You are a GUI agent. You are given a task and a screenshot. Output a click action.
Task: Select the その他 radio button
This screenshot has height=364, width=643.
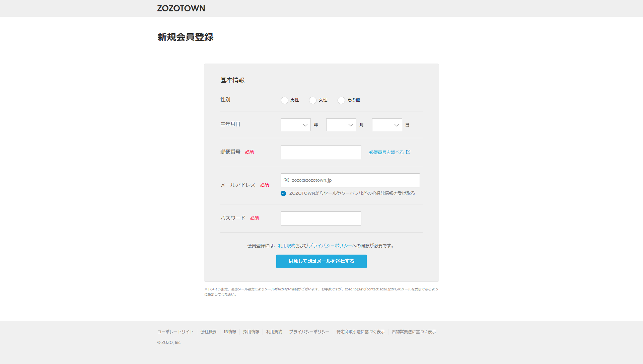(341, 100)
